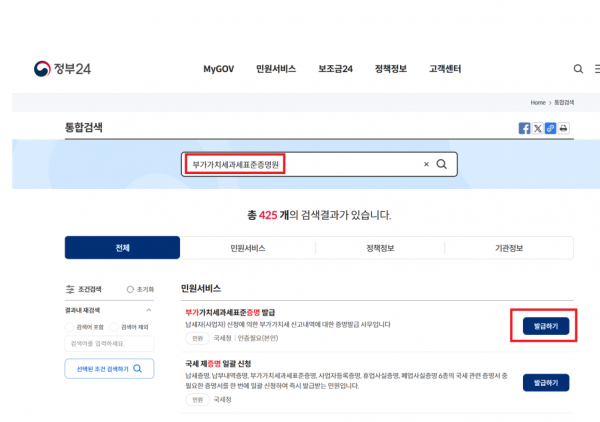Select the 검색어 포함 radio option

click(69, 327)
